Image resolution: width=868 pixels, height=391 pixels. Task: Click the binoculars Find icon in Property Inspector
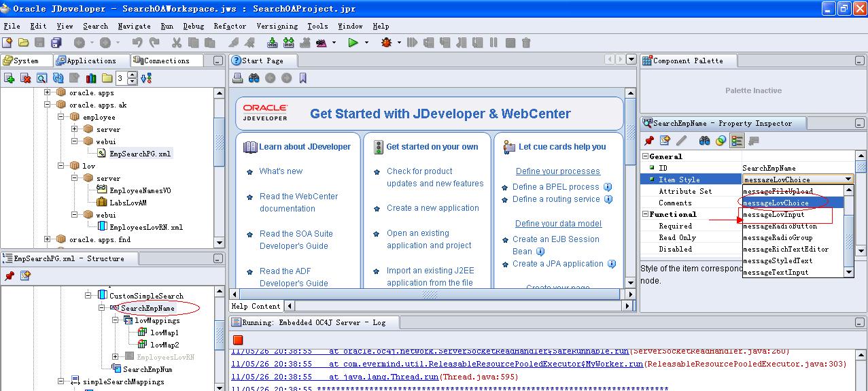(x=705, y=141)
